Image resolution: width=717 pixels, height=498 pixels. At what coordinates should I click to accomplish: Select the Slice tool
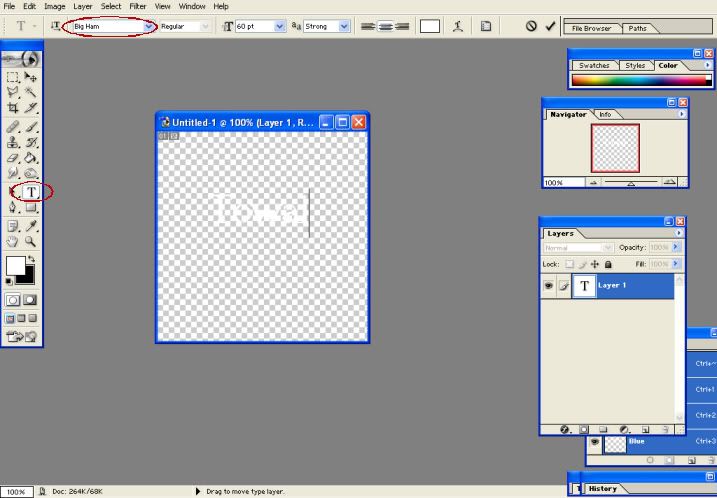pyautogui.click(x=31, y=108)
